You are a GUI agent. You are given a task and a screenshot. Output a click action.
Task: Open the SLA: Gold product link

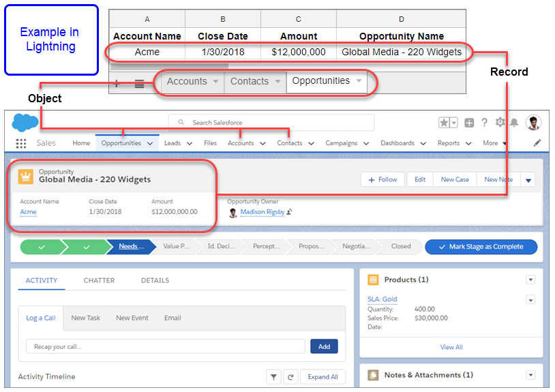click(x=382, y=299)
